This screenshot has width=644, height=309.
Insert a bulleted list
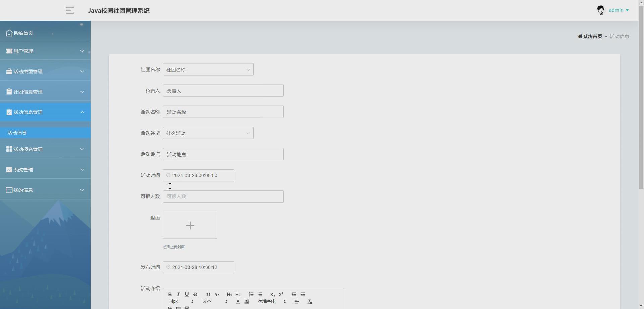click(x=260, y=294)
